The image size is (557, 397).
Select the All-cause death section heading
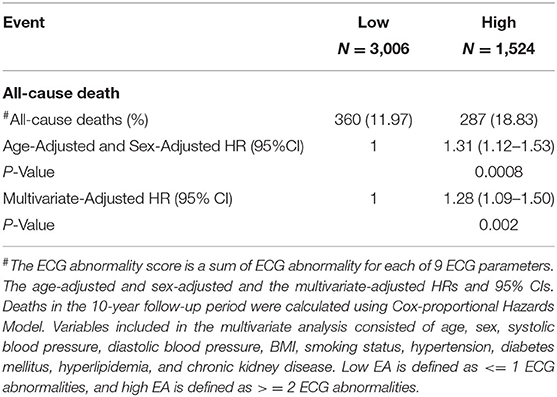point(61,93)
